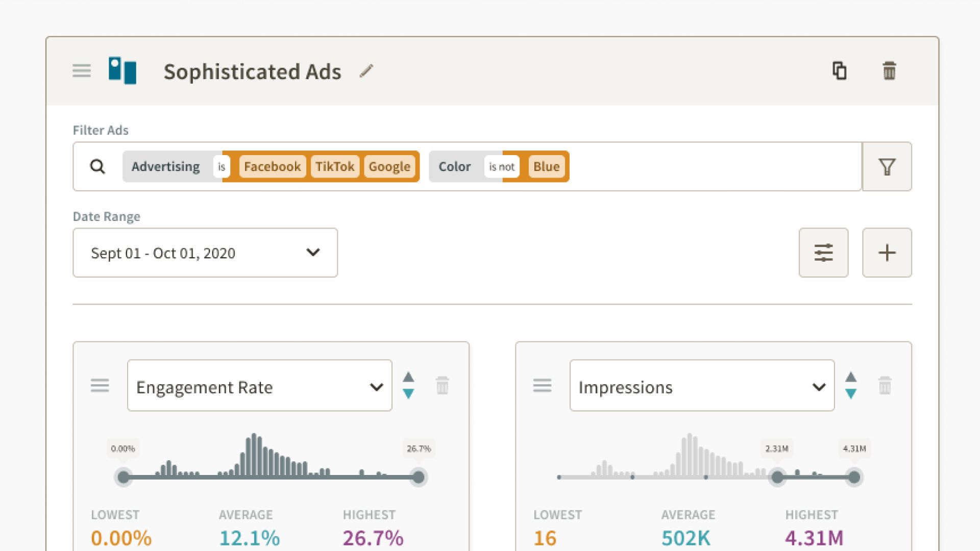Select the Facebook filter tag
980x551 pixels.
coord(272,167)
